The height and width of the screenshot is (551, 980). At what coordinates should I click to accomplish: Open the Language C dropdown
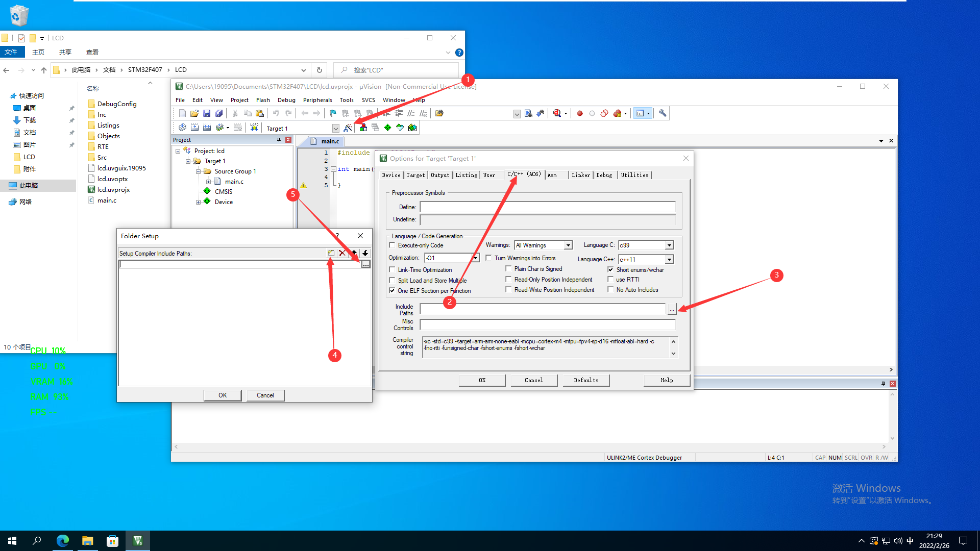click(x=669, y=245)
